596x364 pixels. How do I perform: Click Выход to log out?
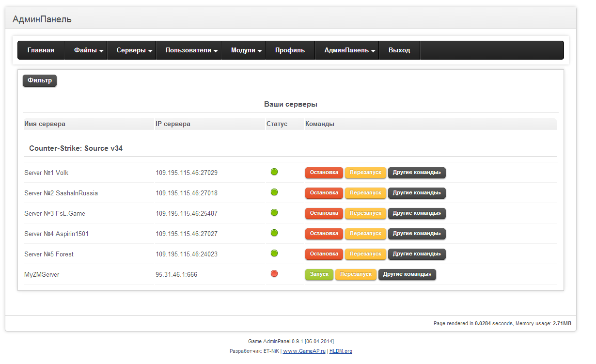click(399, 50)
